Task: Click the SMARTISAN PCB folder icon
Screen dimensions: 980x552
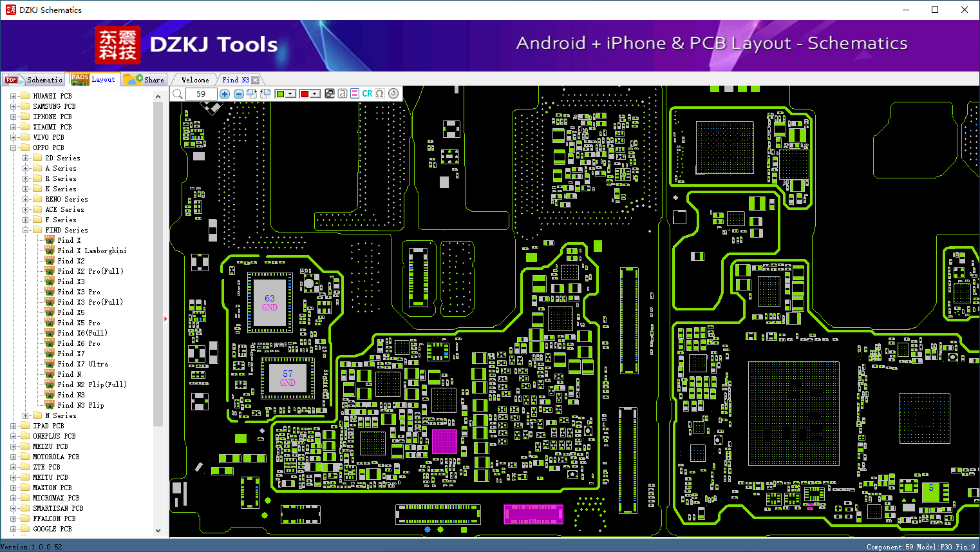Action: pyautogui.click(x=25, y=508)
